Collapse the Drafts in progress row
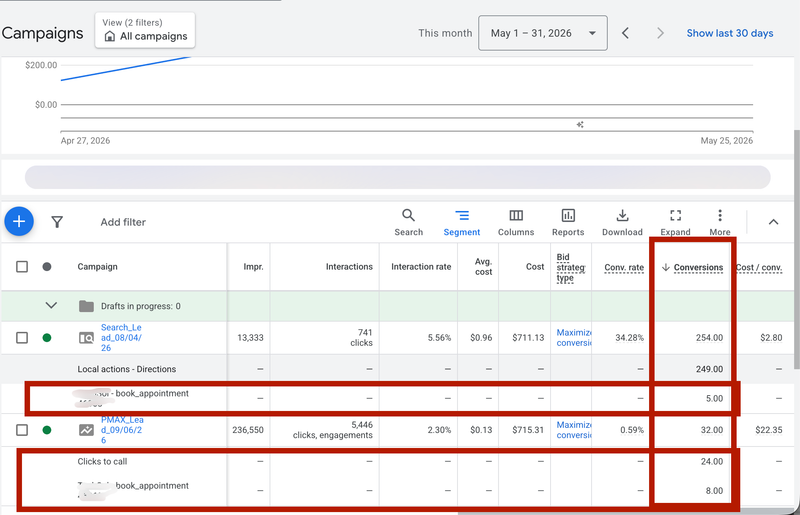Screen dimensions: 800x515 pos(51,306)
